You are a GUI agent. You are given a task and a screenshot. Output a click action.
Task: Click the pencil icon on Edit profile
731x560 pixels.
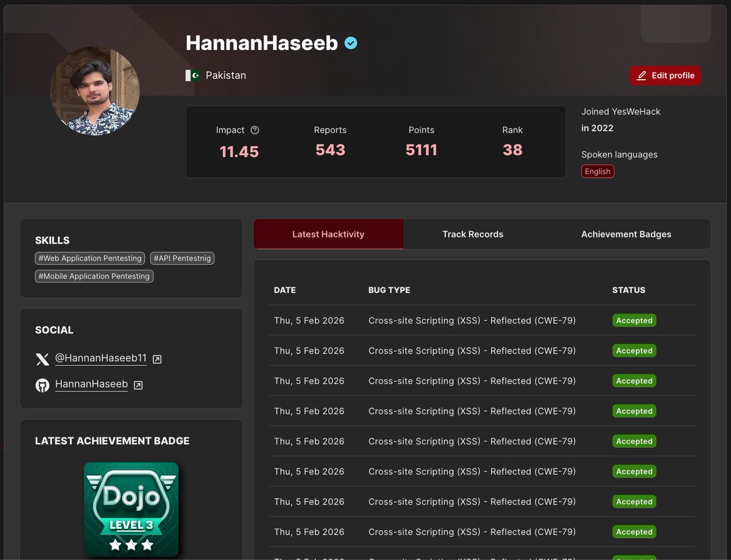coord(641,75)
